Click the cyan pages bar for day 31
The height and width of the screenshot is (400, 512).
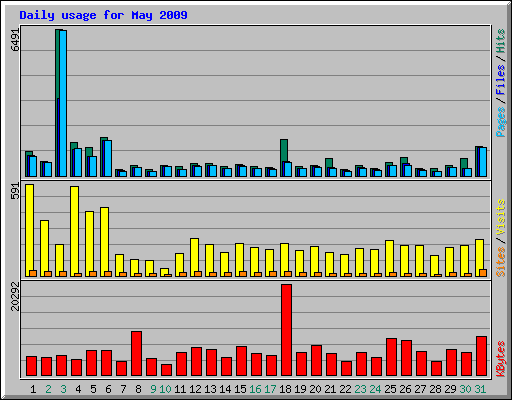point(483,162)
